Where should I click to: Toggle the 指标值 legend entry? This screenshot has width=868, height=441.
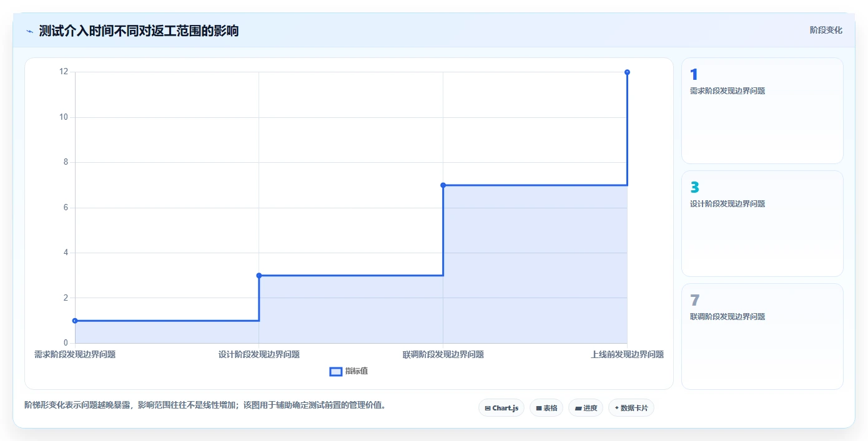(x=349, y=371)
